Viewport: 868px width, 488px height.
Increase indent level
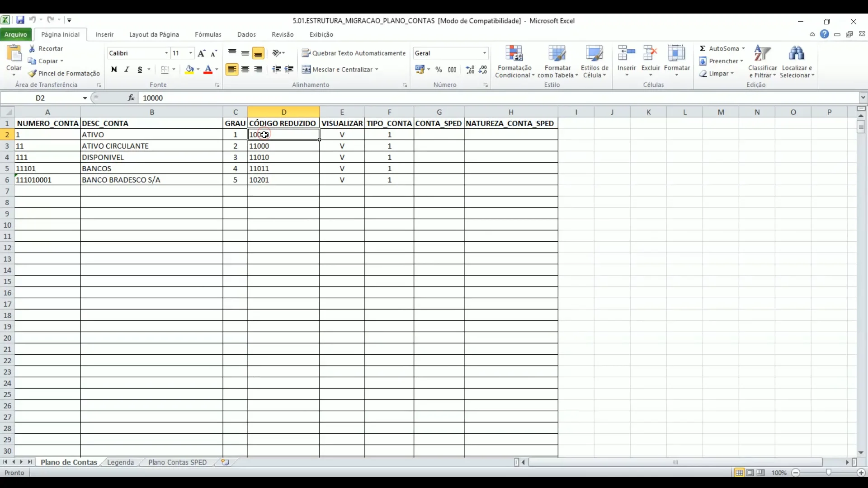click(x=289, y=69)
